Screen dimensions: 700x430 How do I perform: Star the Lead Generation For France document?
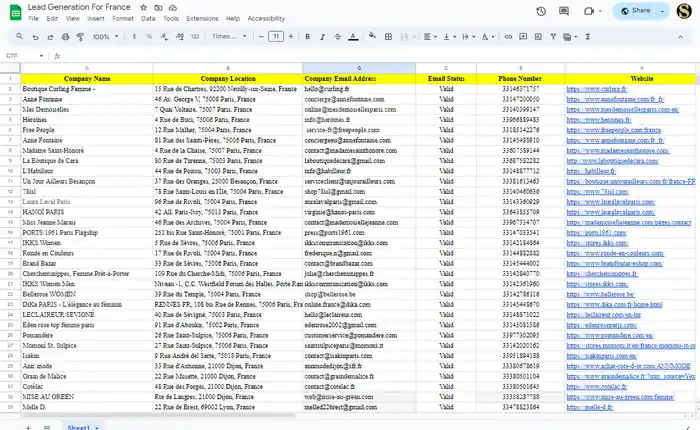point(143,8)
